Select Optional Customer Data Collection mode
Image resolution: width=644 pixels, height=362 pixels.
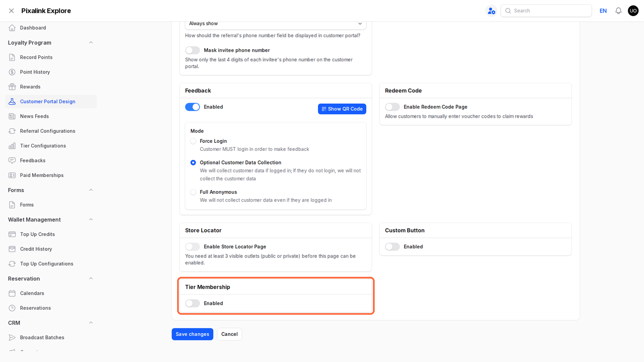(193, 163)
